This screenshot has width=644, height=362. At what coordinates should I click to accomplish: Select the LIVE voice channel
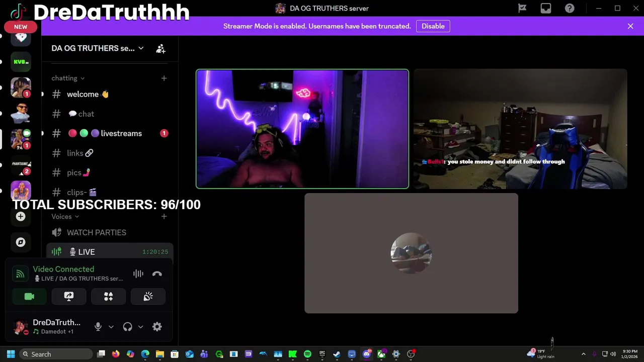[x=109, y=252]
